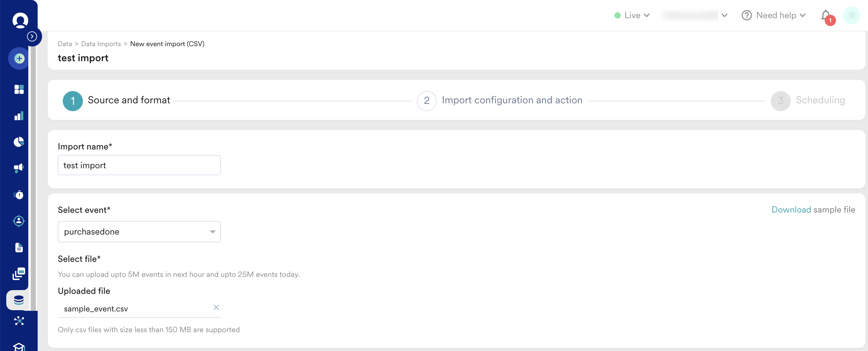Open the Need help dropdown
868x351 pixels.
pyautogui.click(x=773, y=15)
